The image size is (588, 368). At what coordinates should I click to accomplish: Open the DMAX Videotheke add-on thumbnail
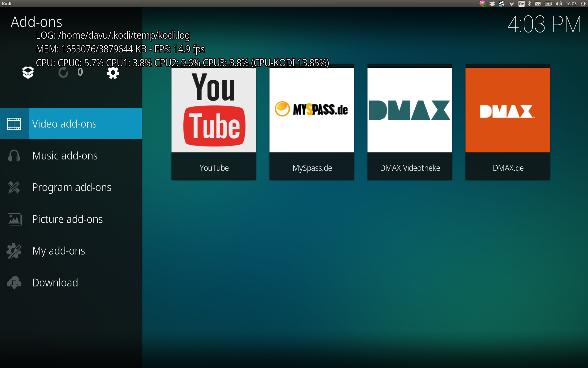[410, 110]
